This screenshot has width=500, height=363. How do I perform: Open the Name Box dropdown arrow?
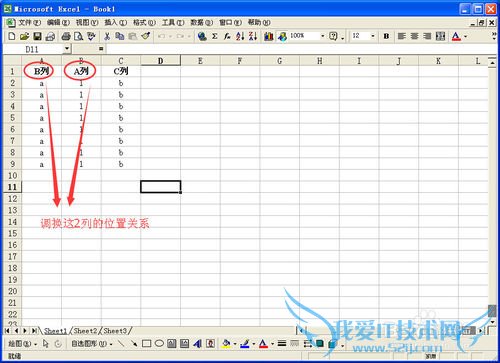pos(67,49)
